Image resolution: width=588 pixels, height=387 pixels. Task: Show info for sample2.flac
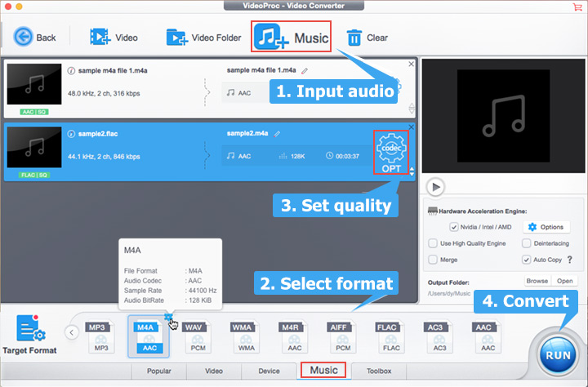[71, 134]
